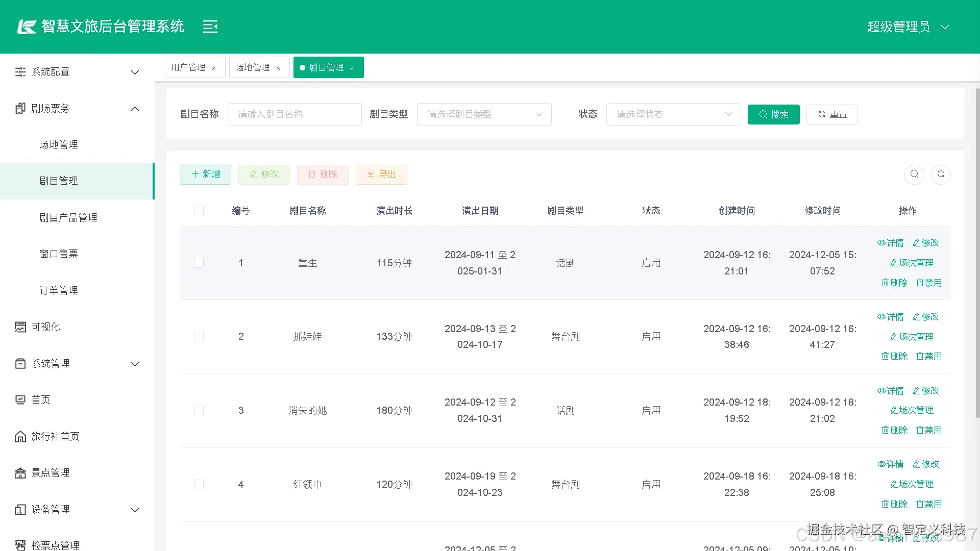Open 可视化 in the sidebar
Screen dimensions: 980x551
(x=45, y=327)
